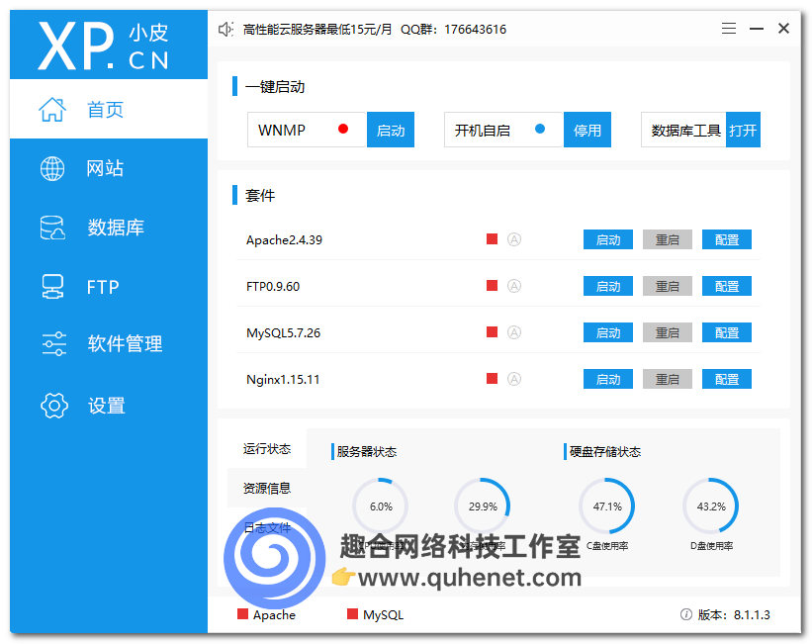Switch to the 运行状态 tab
Screen dimensions: 812x644
click(x=267, y=449)
